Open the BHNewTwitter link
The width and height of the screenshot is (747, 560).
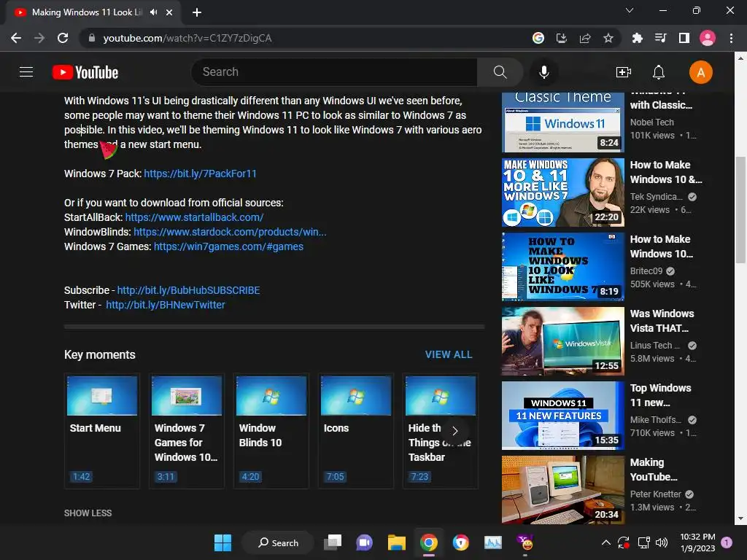click(x=166, y=306)
